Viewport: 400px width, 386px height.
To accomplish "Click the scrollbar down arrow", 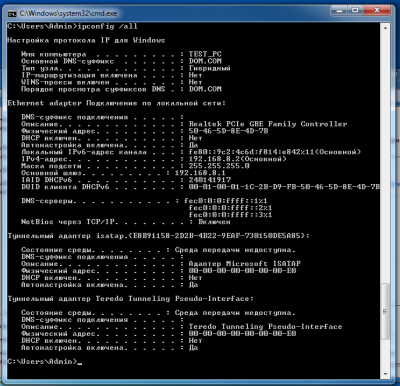I will click(385, 374).
